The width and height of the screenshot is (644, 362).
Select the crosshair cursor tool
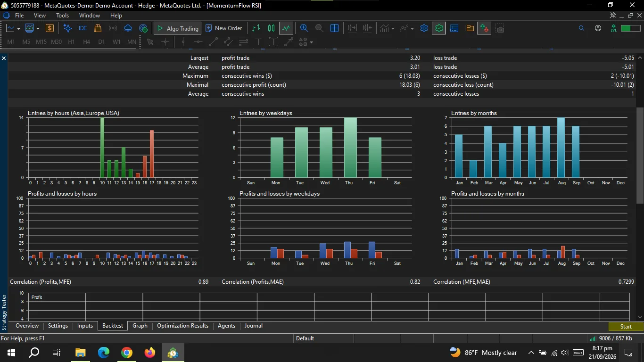tap(165, 42)
